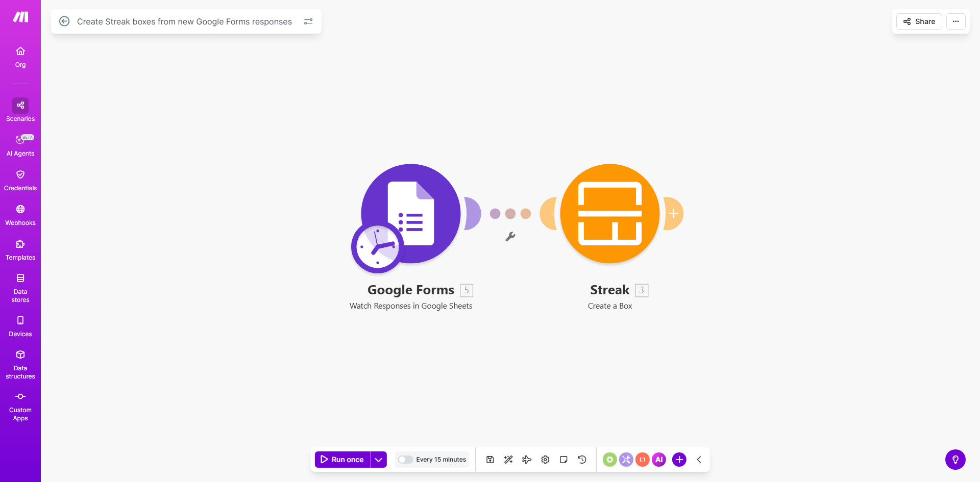The height and width of the screenshot is (482, 980).
Task: Go back using the arrow beside the scenario title
Action: (64, 21)
